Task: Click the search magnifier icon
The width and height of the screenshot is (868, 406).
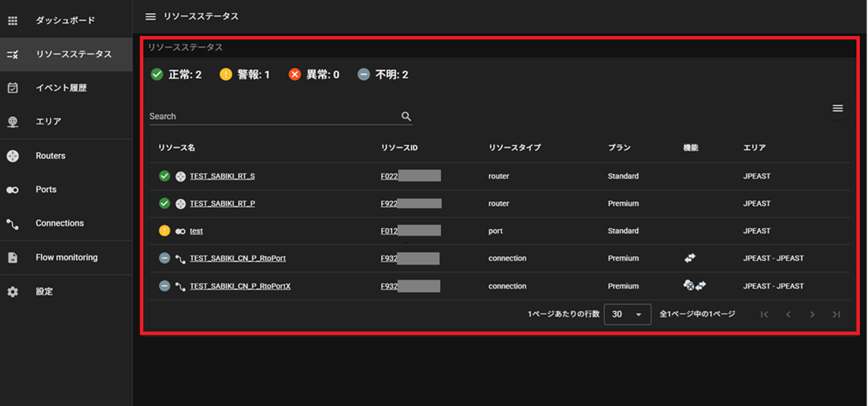Action: 406,116
